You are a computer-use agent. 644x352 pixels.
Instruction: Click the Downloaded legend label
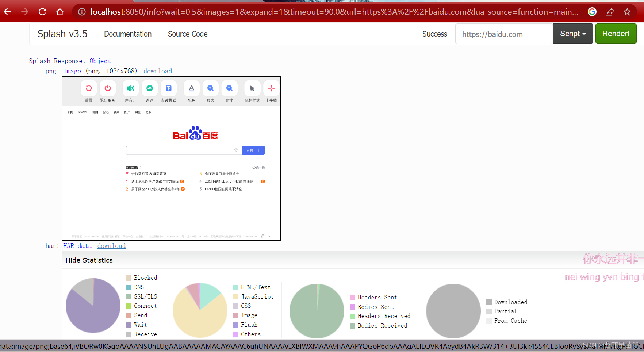pyautogui.click(x=511, y=302)
